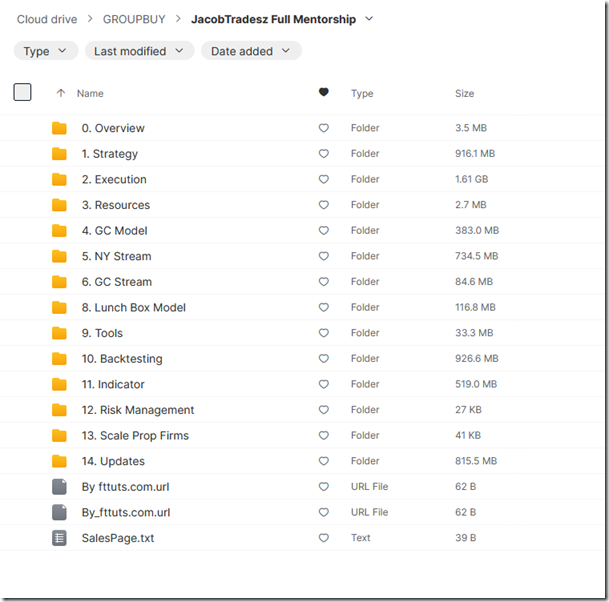Favorite the 1. Strategy folder
Image resolution: width=609 pixels, height=602 pixels.
[324, 153]
